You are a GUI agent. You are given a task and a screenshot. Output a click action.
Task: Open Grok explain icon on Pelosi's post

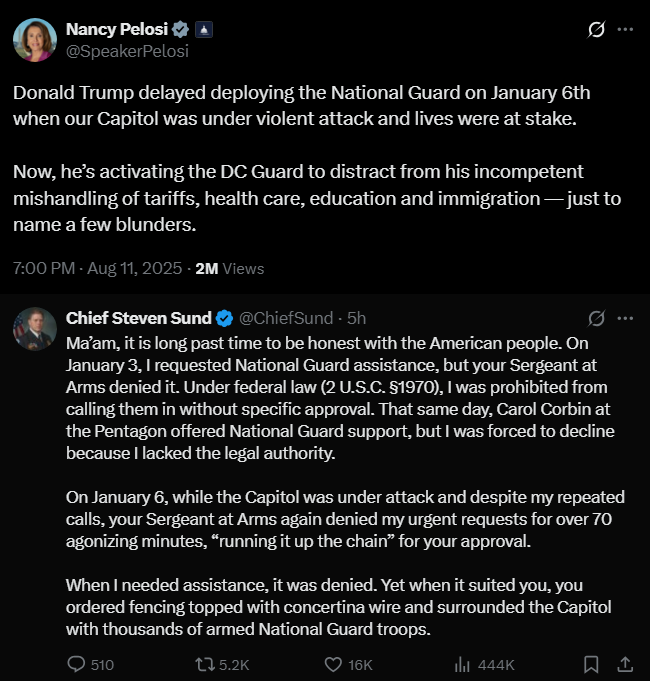(x=596, y=30)
